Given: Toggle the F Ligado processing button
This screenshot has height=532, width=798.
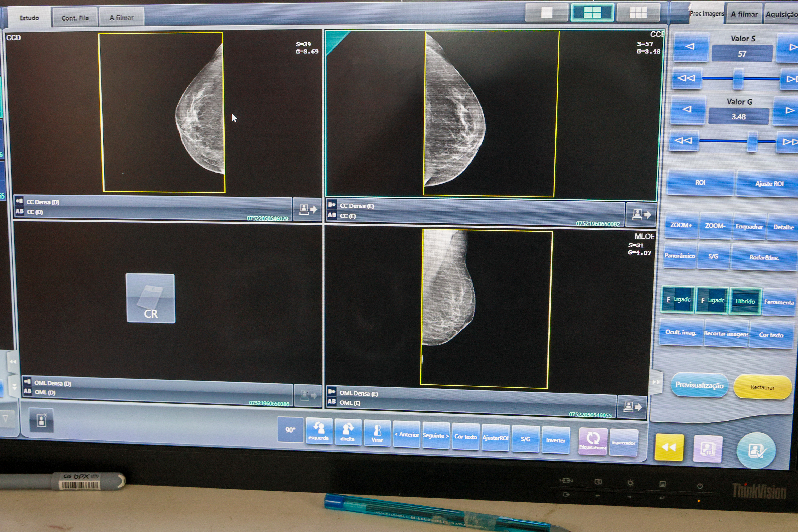Looking at the screenshot, I should click(x=712, y=300).
